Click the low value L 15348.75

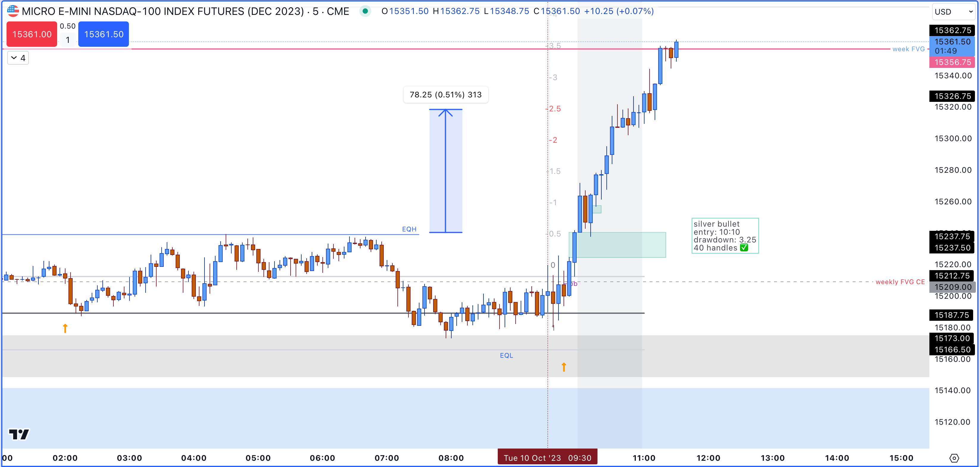(506, 11)
